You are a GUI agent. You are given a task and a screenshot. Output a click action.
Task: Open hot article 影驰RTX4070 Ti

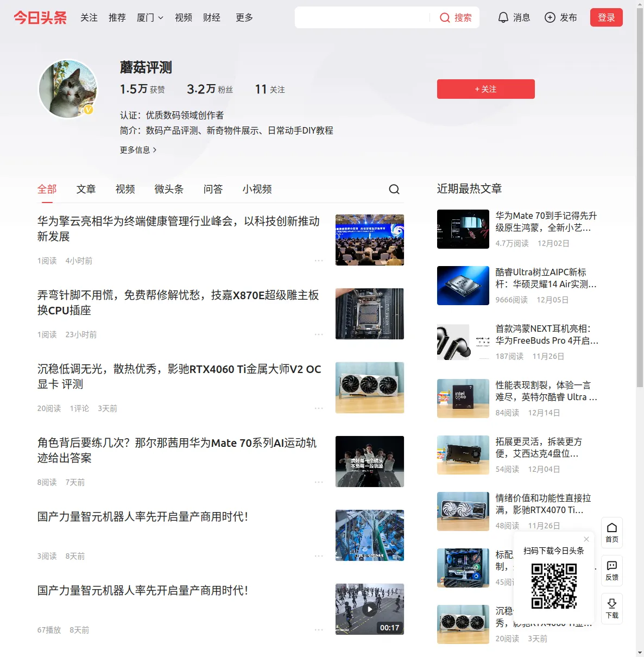tap(543, 504)
